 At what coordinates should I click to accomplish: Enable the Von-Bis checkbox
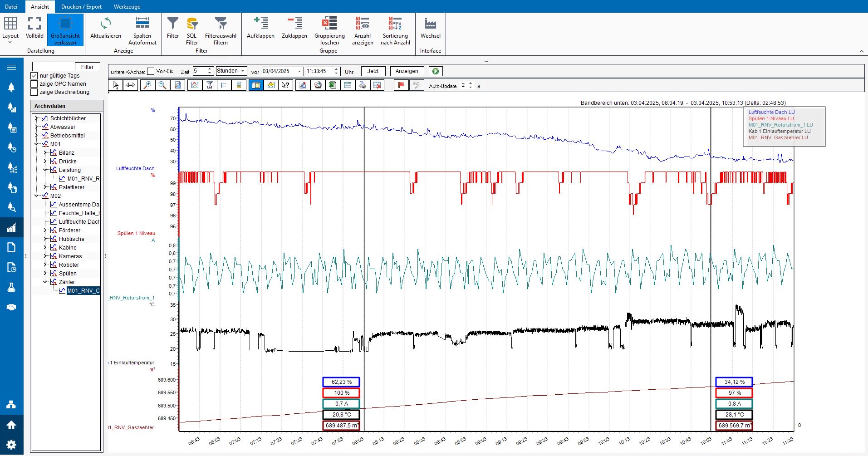point(150,71)
